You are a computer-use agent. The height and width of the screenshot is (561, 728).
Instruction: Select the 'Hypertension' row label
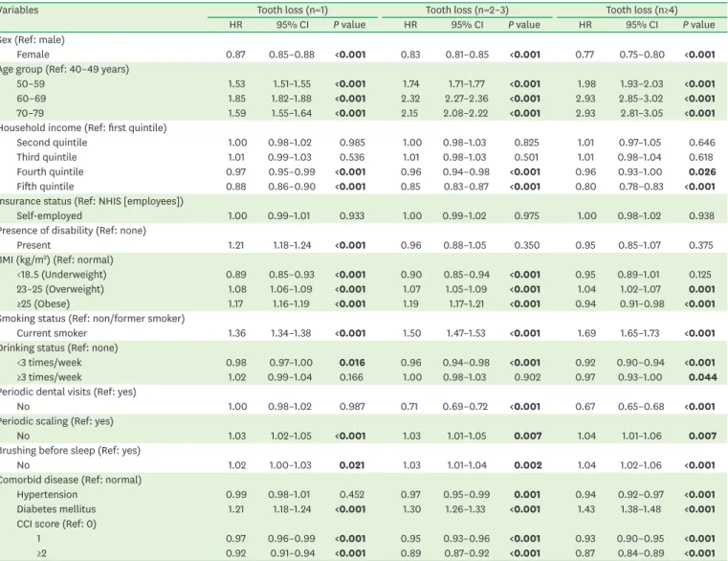coord(47,495)
